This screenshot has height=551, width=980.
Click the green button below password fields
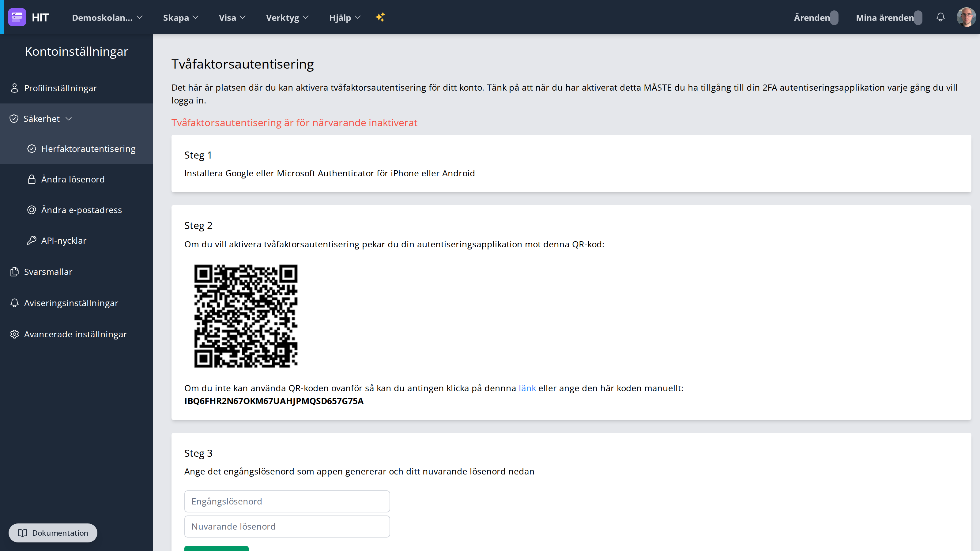click(x=217, y=548)
